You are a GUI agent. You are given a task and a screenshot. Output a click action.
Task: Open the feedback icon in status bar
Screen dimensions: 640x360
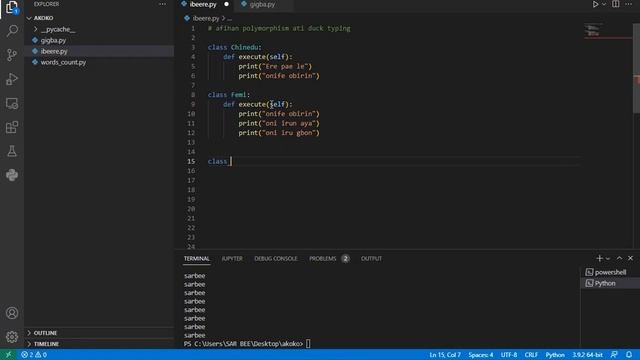tap(614, 355)
